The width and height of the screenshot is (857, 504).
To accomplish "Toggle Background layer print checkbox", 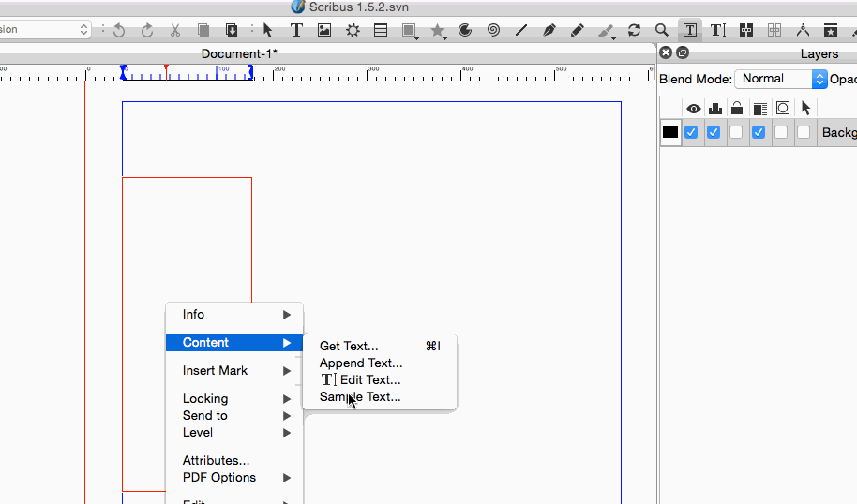I will pos(714,132).
